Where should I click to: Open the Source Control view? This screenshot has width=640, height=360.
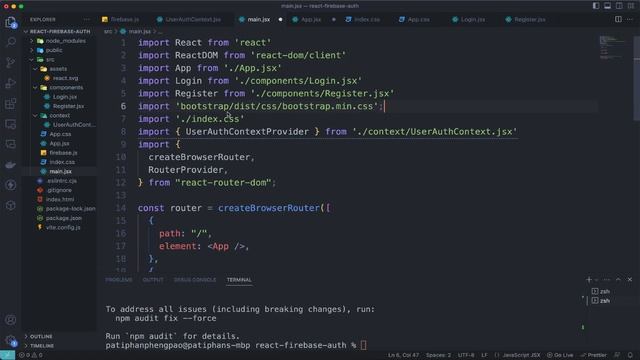(11, 62)
